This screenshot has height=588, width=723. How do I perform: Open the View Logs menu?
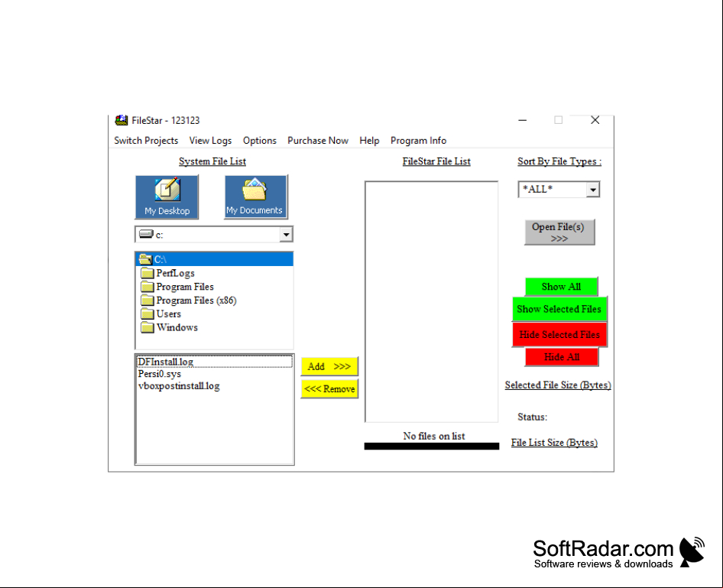[210, 141]
